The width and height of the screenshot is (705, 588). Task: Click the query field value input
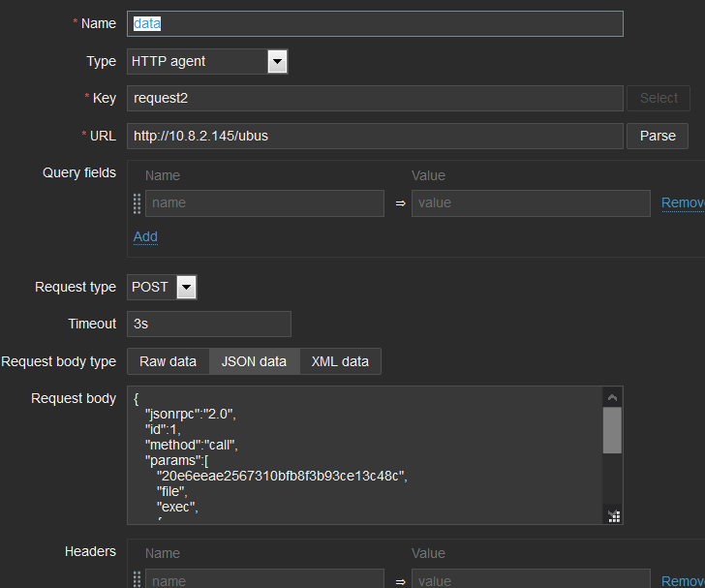(531, 203)
